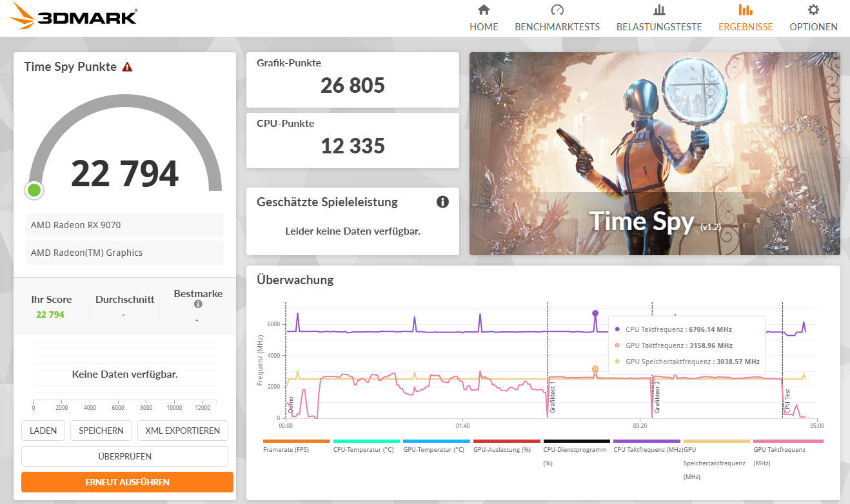
Task: Click the Time Spy (v1.2) title
Action: tap(654, 221)
